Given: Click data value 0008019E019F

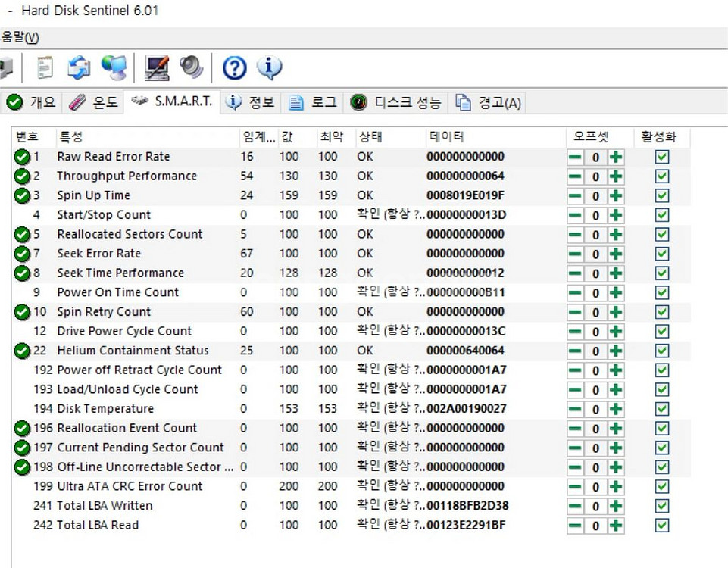Looking at the screenshot, I should [x=465, y=196].
